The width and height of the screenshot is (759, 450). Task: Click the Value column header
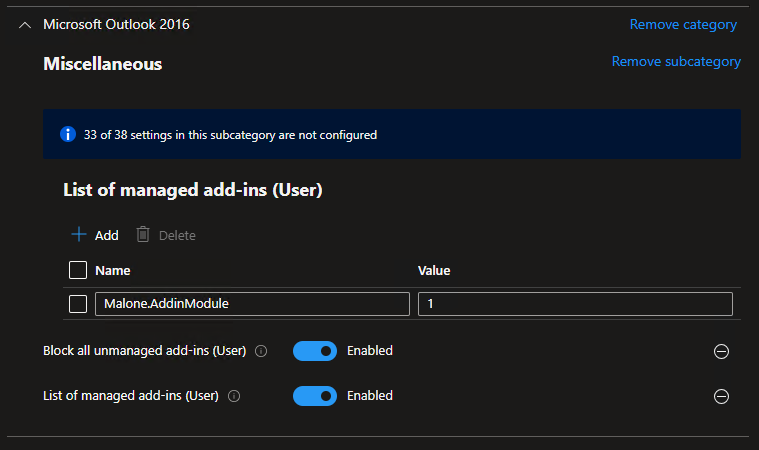(x=434, y=270)
